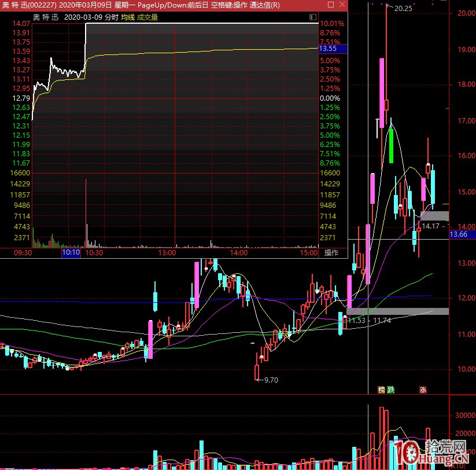The height and width of the screenshot is (470, 476).
Task: Click the 成交量 legend label
Action: 147,17
